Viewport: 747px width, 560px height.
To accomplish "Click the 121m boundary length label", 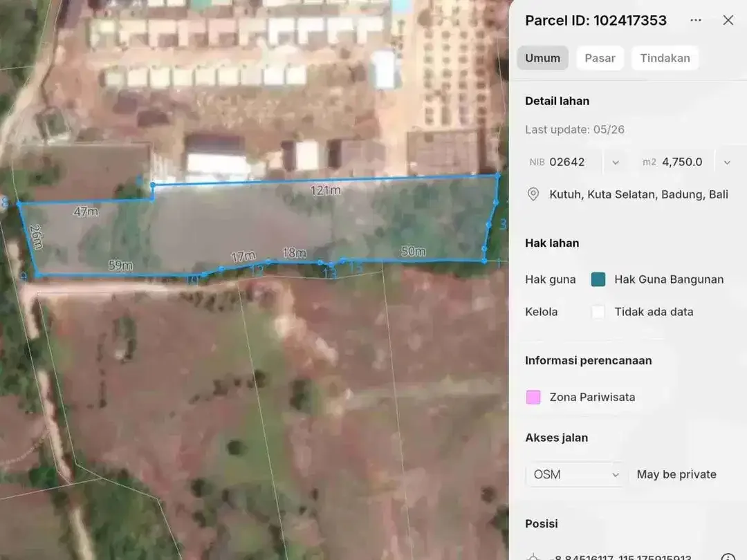I will point(325,191).
